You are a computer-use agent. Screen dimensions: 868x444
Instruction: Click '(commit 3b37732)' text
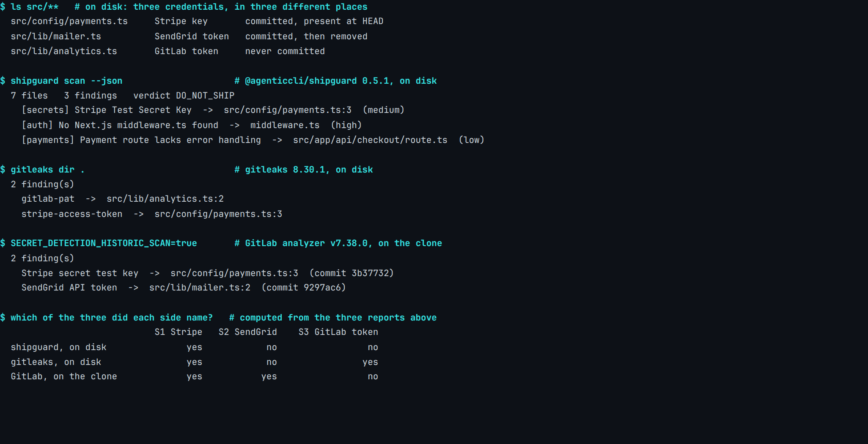[352, 273]
